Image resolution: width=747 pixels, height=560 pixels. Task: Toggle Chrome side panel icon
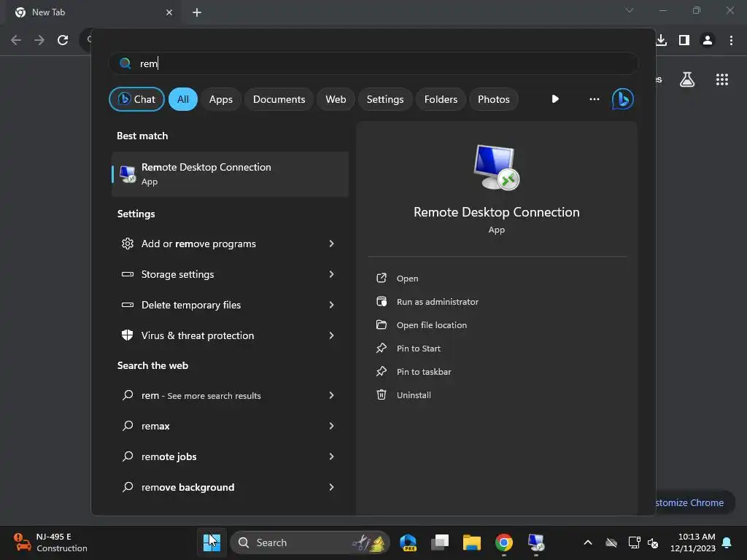tap(684, 40)
